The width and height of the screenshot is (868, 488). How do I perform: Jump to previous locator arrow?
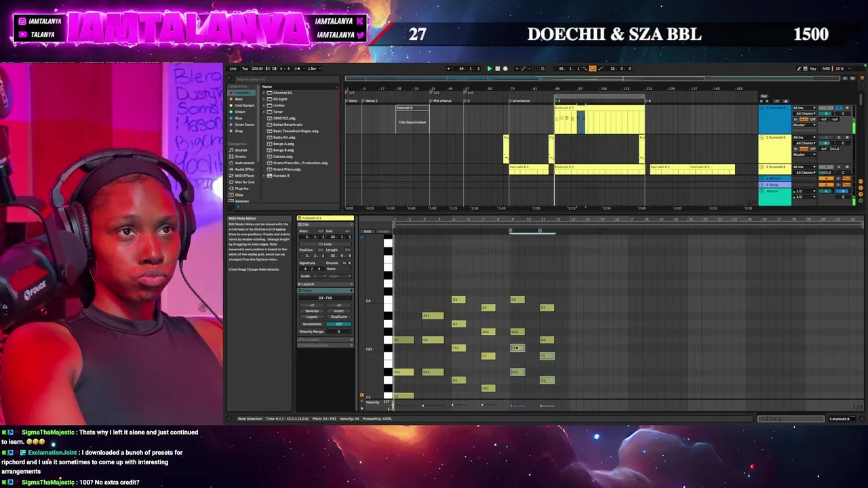tap(761, 101)
